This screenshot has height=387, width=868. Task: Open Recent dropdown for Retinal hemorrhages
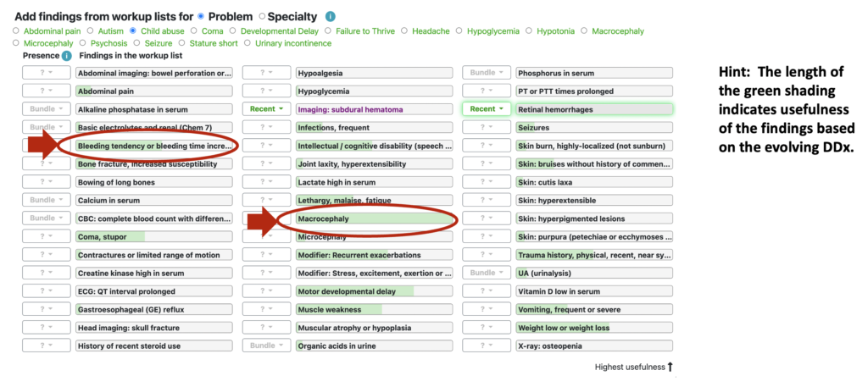486,109
